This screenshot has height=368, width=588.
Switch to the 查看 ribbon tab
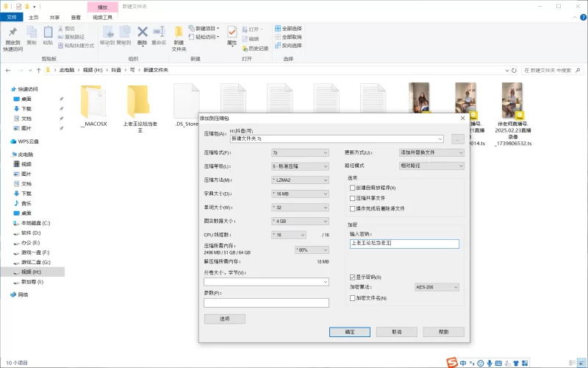76,16
